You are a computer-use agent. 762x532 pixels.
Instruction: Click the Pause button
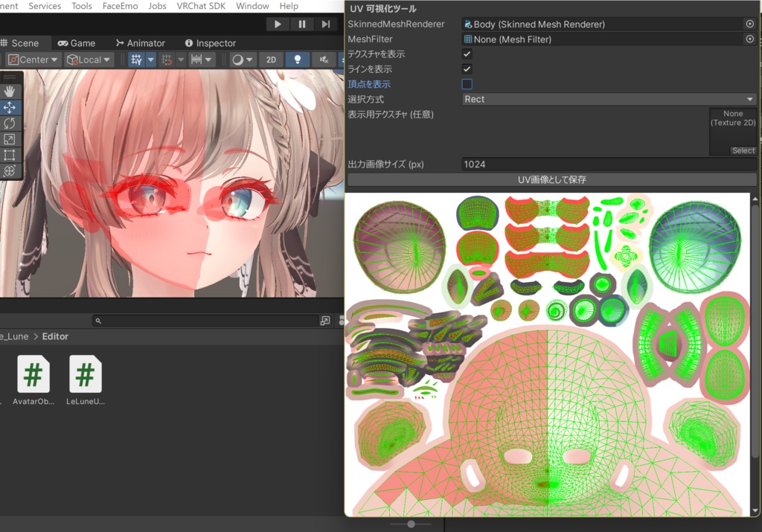pyautogui.click(x=302, y=24)
